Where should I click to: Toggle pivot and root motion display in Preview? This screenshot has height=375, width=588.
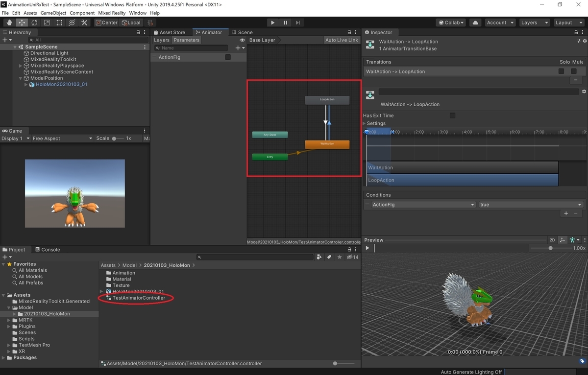coord(563,240)
